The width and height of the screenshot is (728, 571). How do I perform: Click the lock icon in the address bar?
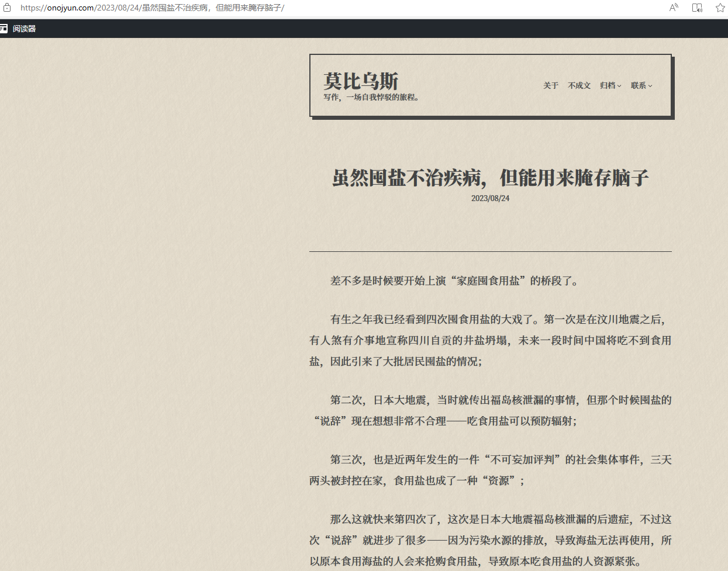(x=7, y=8)
